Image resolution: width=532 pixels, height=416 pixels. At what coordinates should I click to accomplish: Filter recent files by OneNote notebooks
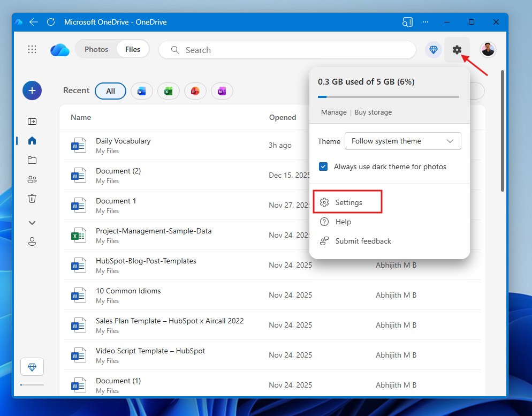[x=222, y=91]
